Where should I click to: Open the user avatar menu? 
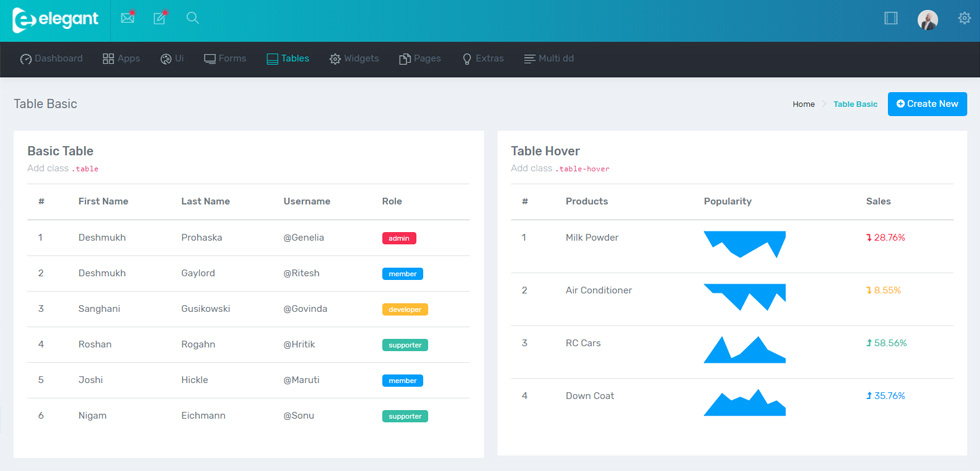[x=928, y=19]
